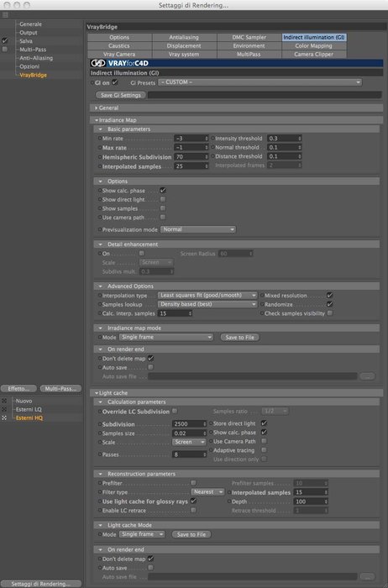Screen dimensions: 388x588
Task: Enable Show direct light checkbox
Action: point(163,200)
